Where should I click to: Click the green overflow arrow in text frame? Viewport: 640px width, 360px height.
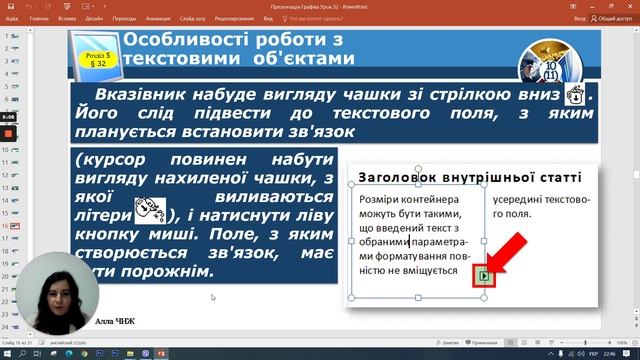pyautogui.click(x=484, y=276)
